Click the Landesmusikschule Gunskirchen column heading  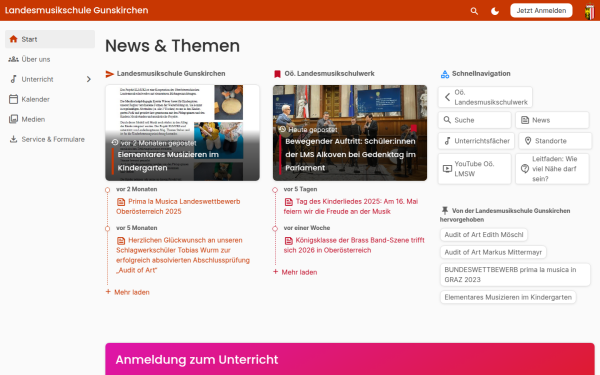pyautogui.click(x=171, y=73)
